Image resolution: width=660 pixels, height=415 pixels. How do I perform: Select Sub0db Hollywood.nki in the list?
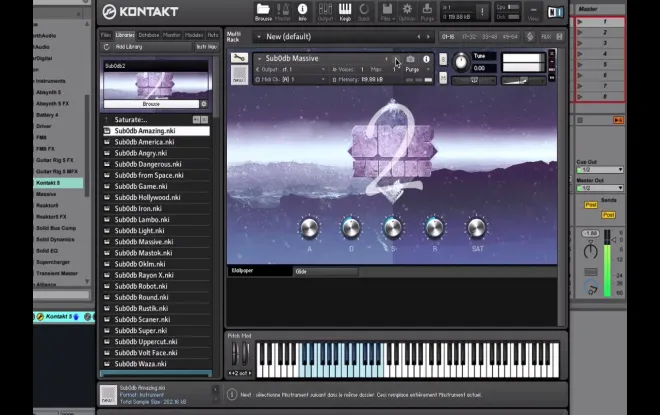click(156, 197)
